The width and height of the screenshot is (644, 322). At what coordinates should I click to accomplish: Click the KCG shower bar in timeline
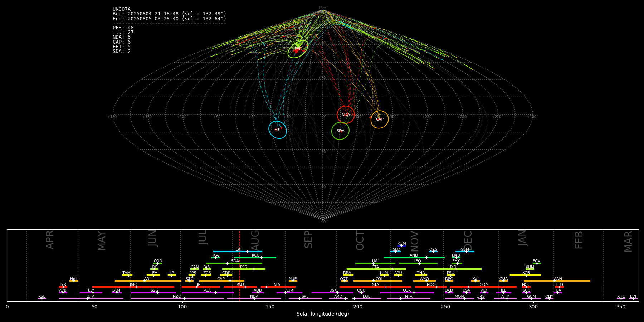tap(255, 258)
